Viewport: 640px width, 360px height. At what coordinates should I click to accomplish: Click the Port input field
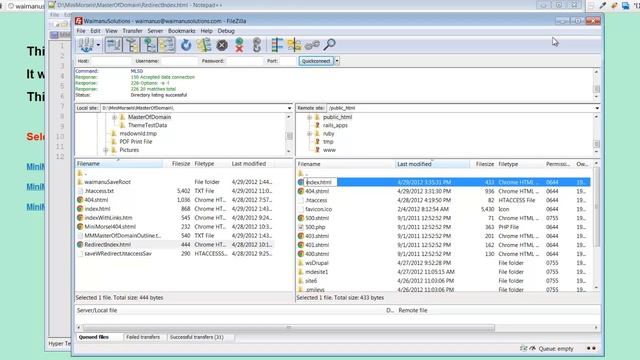(x=287, y=61)
